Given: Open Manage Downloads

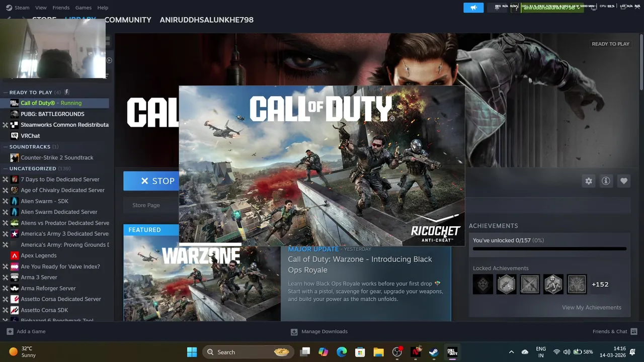Looking at the screenshot, I should pos(319,331).
